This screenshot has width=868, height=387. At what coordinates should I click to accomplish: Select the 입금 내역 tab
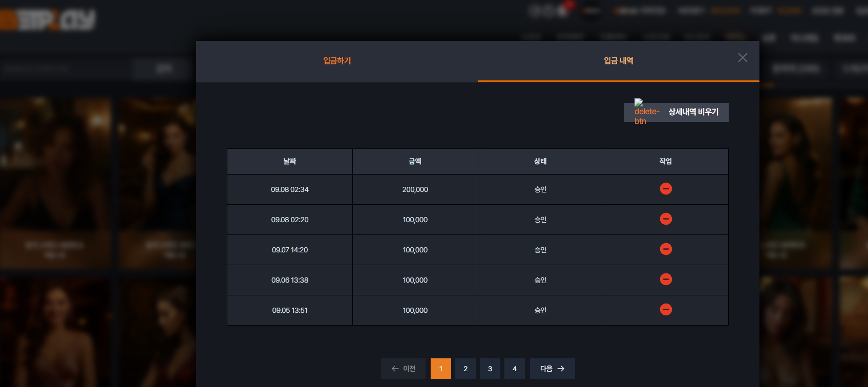point(619,61)
